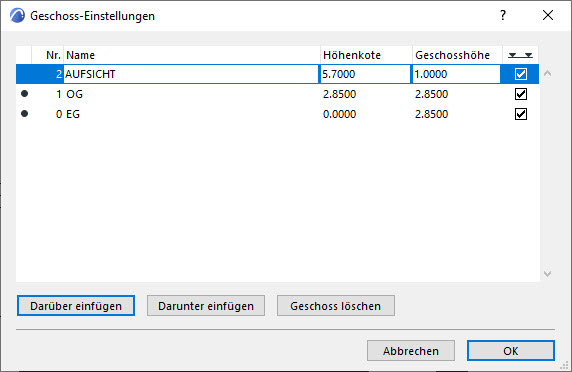Image resolution: width=572 pixels, height=372 pixels.
Task: Toggle the checkbox in the EG row
Action: point(521,114)
